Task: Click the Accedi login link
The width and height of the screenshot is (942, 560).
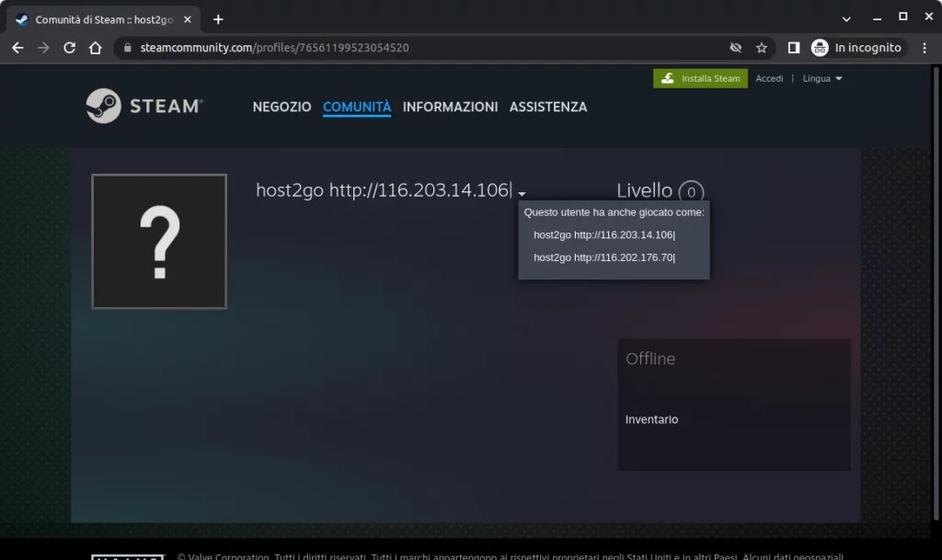Action: (769, 79)
